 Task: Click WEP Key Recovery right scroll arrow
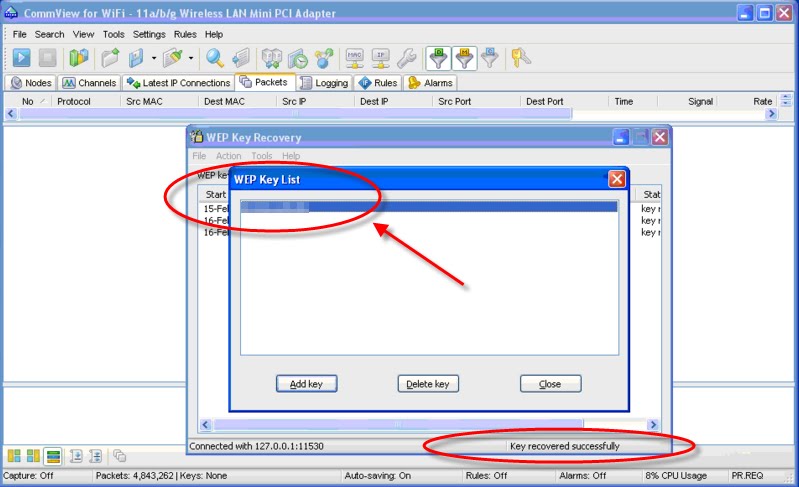pos(653,424)
